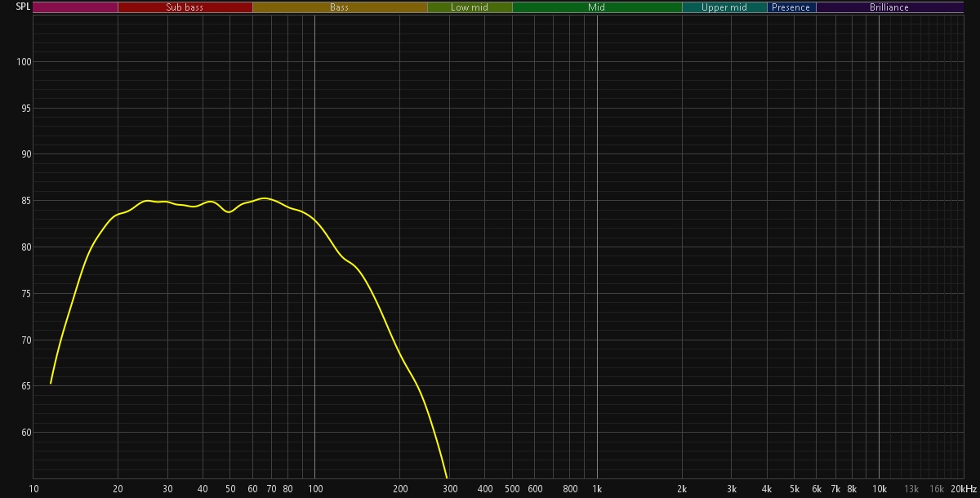Click the 2k frequency axis label
Screen dimensions: 980x498
pos(682,489)
